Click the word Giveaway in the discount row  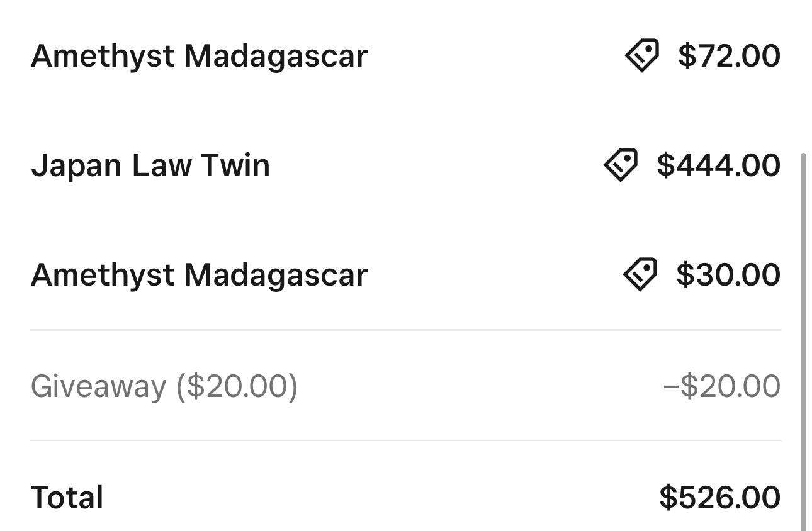pyautogui.click(x=98, y=386)
